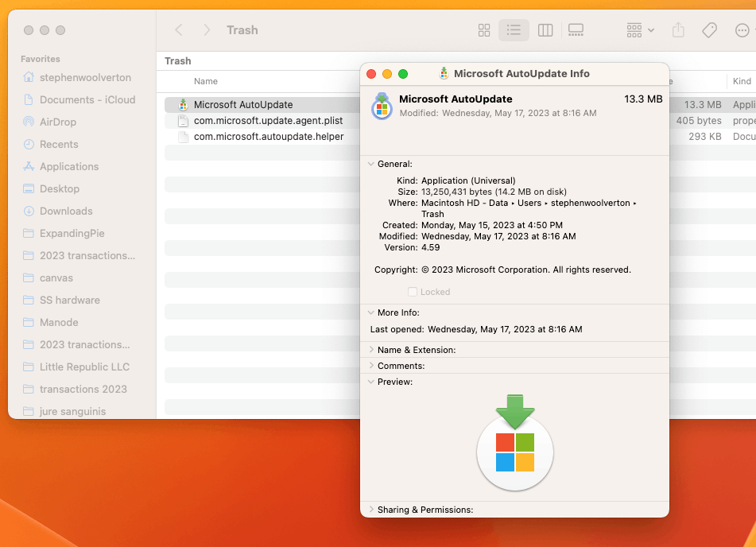Expand the Comments section
This screenshot has width=756, height=547.
pyautogui.click(x=371, y=366)
